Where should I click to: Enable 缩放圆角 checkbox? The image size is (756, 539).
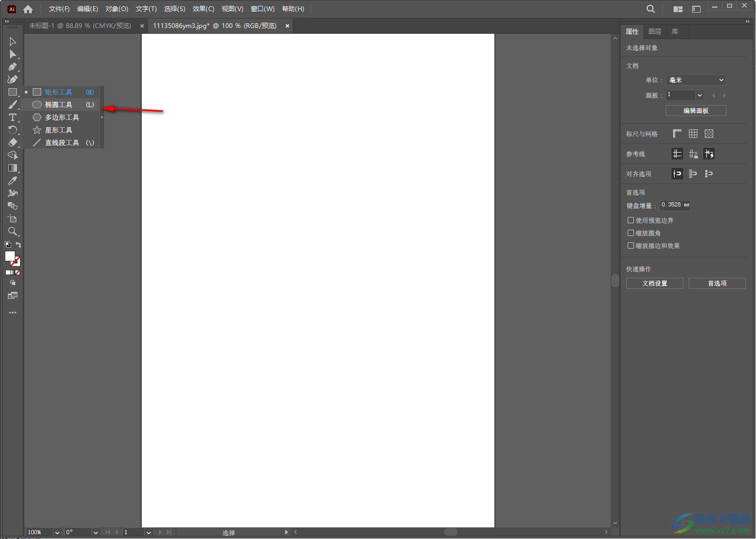(631, 233)
